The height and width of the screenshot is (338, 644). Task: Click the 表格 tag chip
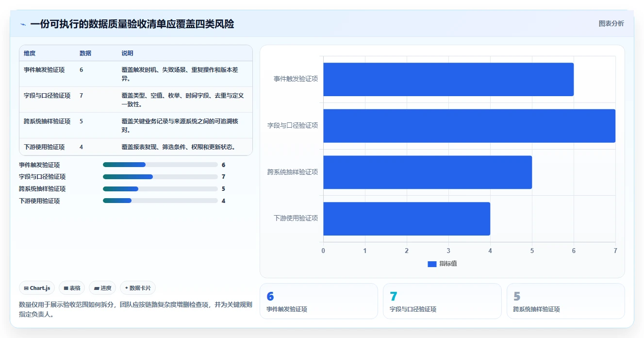72,288
